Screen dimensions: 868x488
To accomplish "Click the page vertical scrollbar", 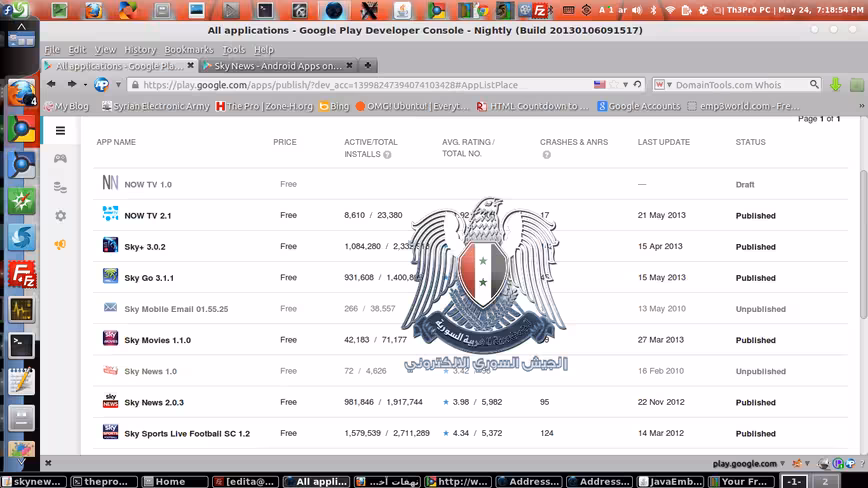I will [863, 243].
